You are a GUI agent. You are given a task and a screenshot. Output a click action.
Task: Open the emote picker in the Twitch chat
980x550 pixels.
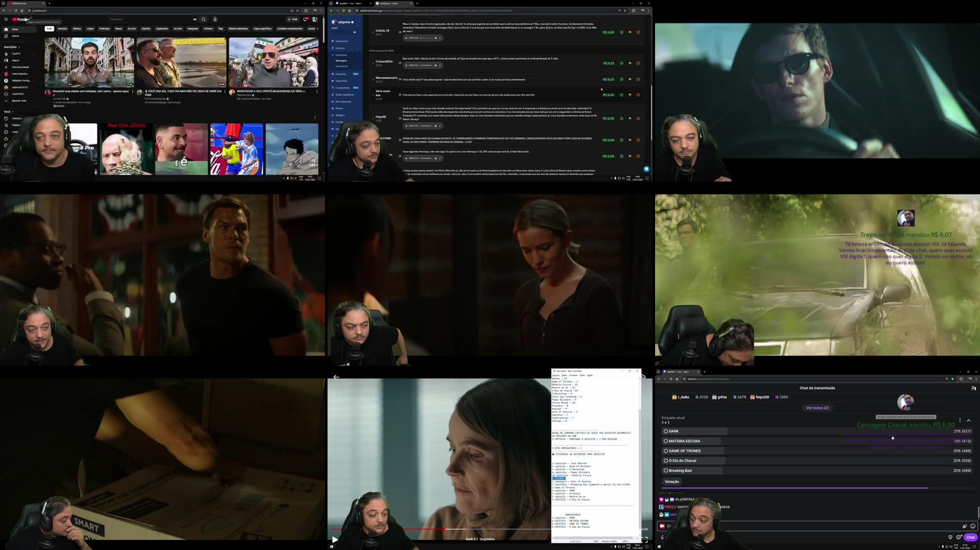coord(972,526)
